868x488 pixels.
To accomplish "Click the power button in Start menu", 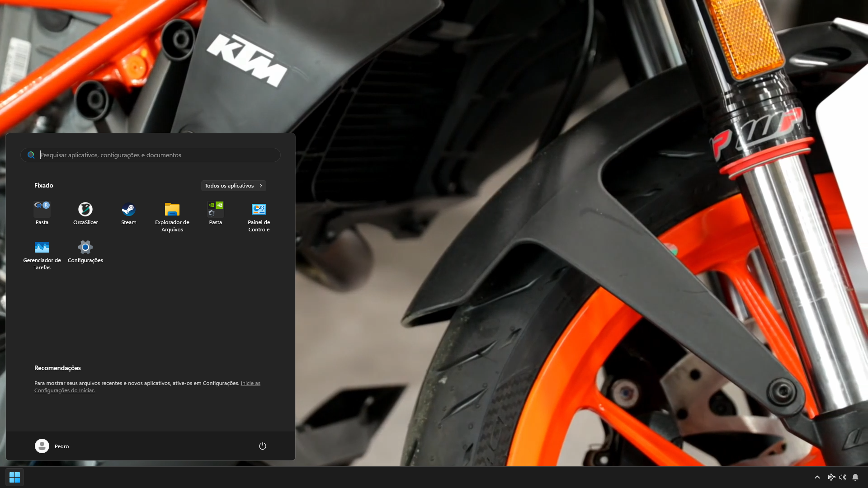I will [263, 446].
